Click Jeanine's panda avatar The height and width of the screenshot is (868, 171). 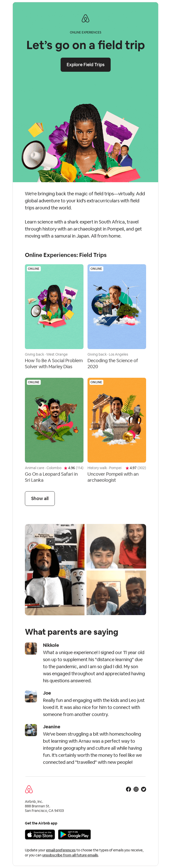point(31,730)
